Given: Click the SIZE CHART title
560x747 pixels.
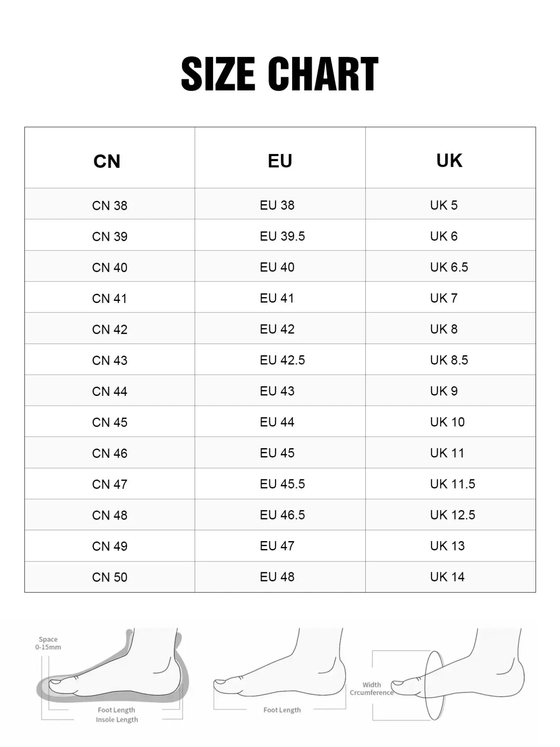Looking at the screenshot, I should pyautogui.click(x=280, y=74).
